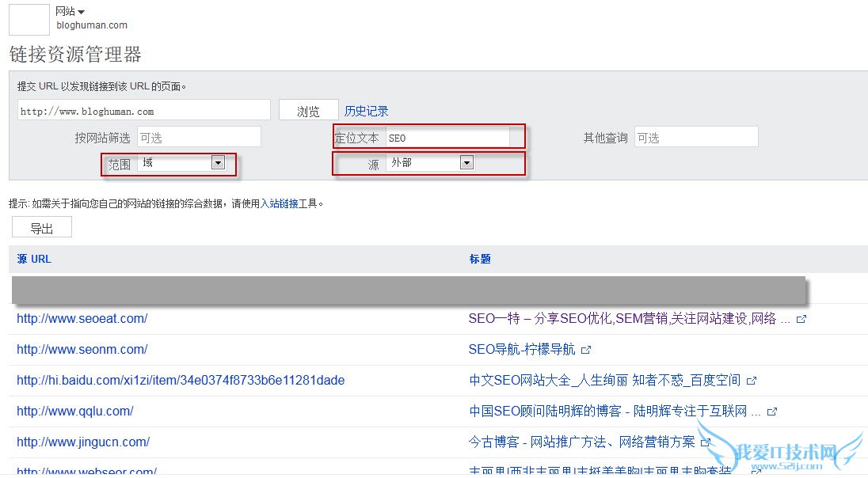Click the site thumbnail box at top left
The image size is (868, 478).
coord(29,19)
